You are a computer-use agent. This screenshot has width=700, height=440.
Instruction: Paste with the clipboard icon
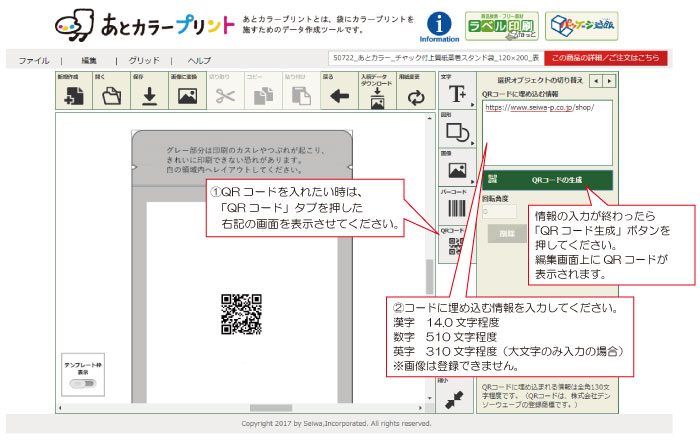301,91
